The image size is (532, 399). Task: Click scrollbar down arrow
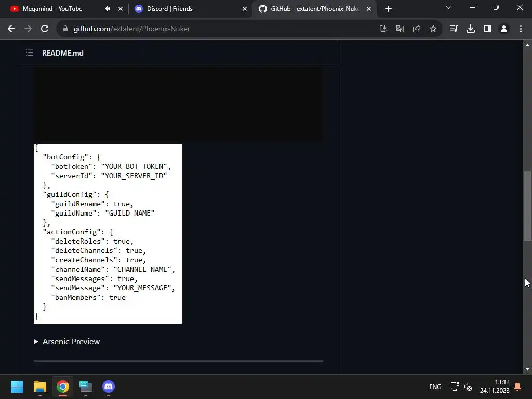pyautogui.click(x=527, y=370)
